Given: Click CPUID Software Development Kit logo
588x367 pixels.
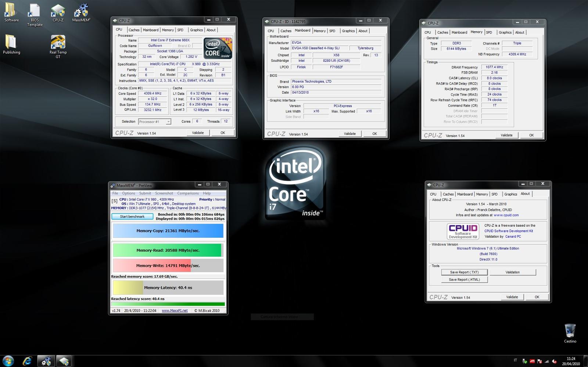Looking at the screenshot, I should point(463,231).
